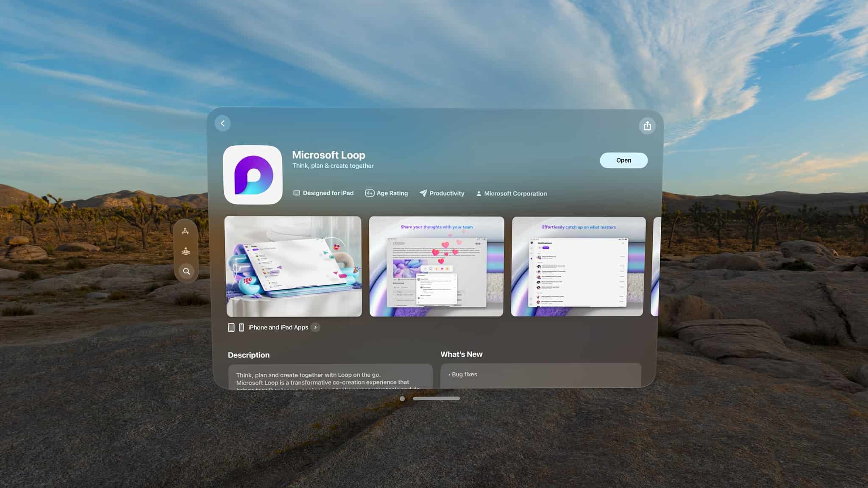Click the Productivity category paper plane icon
Viewport: 868px width, 488px height.
point(423,193)
